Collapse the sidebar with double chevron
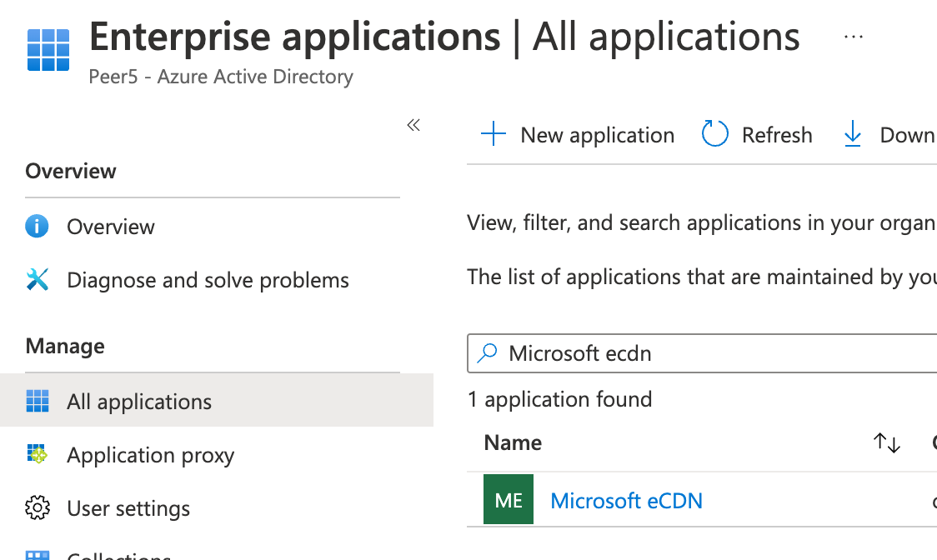Screen dimensions: 937x560 point(413,125)
